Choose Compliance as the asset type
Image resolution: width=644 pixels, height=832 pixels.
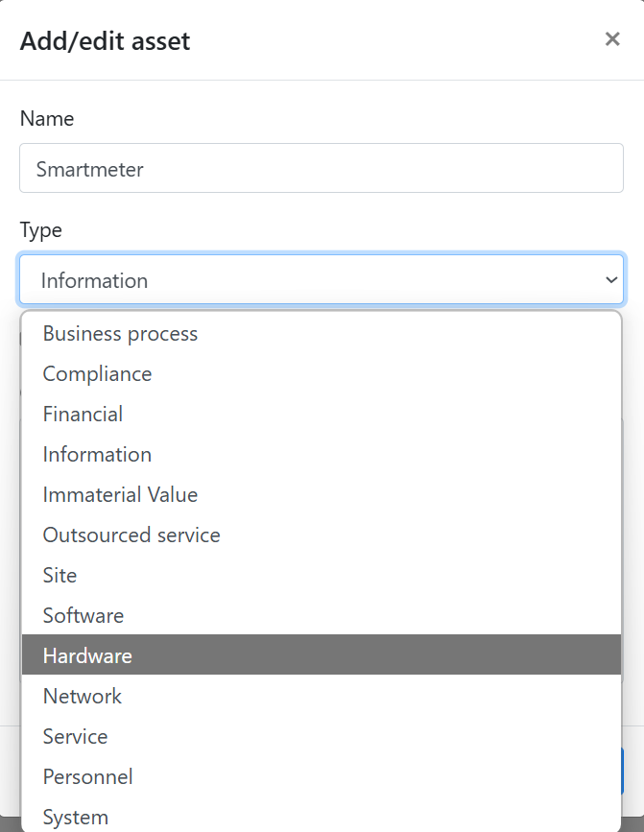coord(322,374)
